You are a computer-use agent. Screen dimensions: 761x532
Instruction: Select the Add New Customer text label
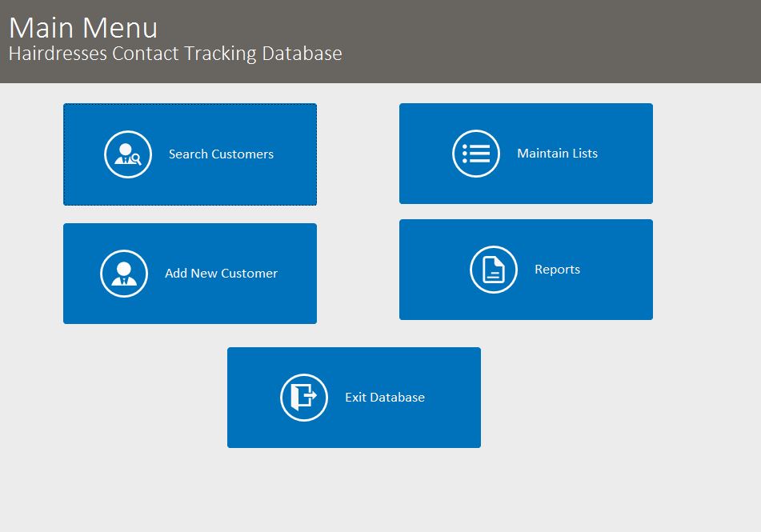[x=222, y=274]
